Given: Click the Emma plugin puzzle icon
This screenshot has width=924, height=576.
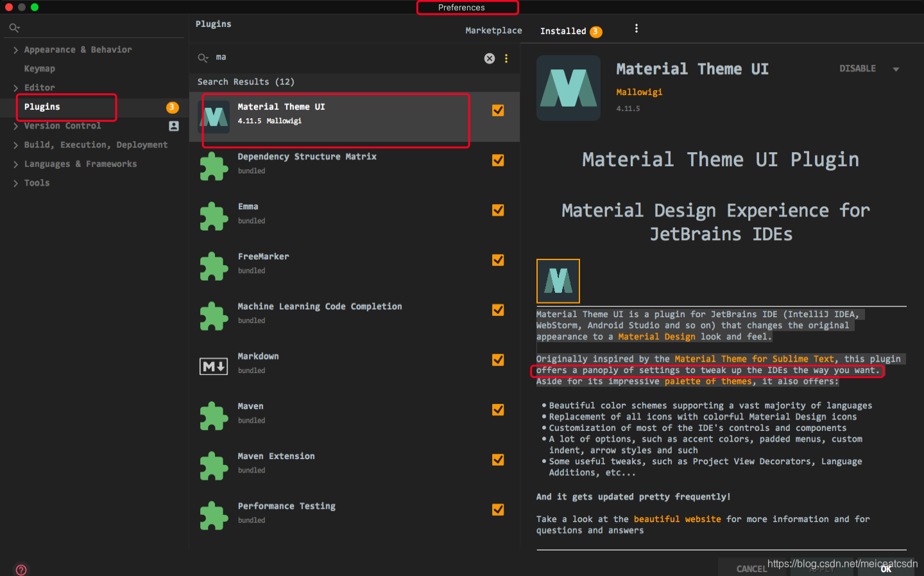Looking at the screenshot, I should pyautogui.click(x=214, y=216).
